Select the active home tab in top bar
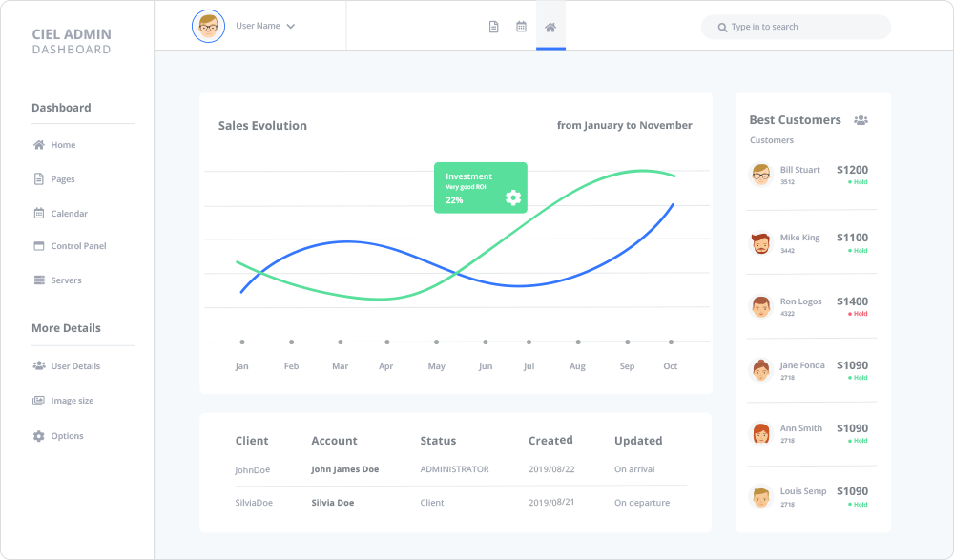This screenshot has width=954, height=560. tap(550, 27)
